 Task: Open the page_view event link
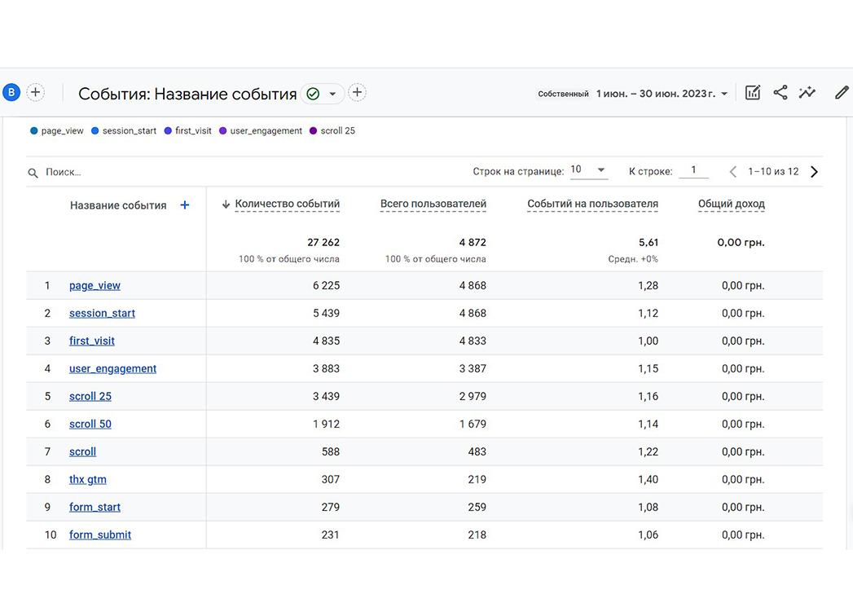pos(95,286)
